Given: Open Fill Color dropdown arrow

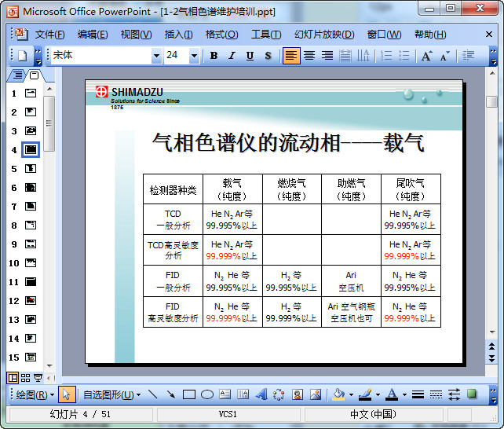Looking at the screenshot, I should pyautogui.click(x=351, y=394).
